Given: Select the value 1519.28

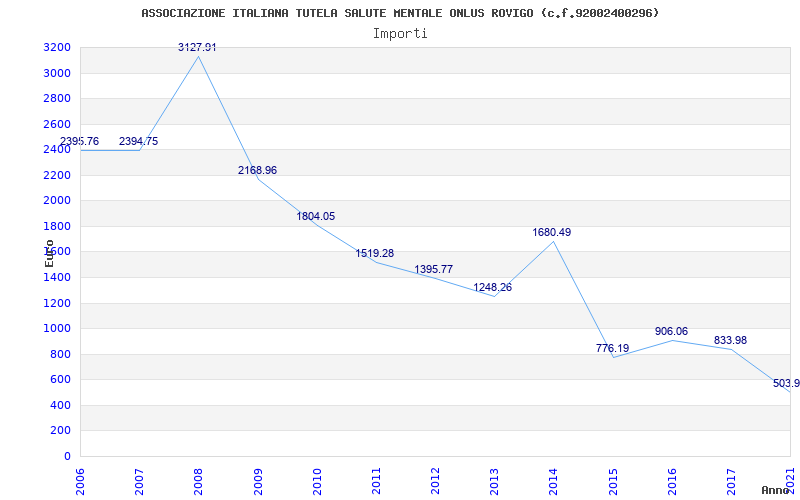Looking at the screenshot, I should click(374, 253).
